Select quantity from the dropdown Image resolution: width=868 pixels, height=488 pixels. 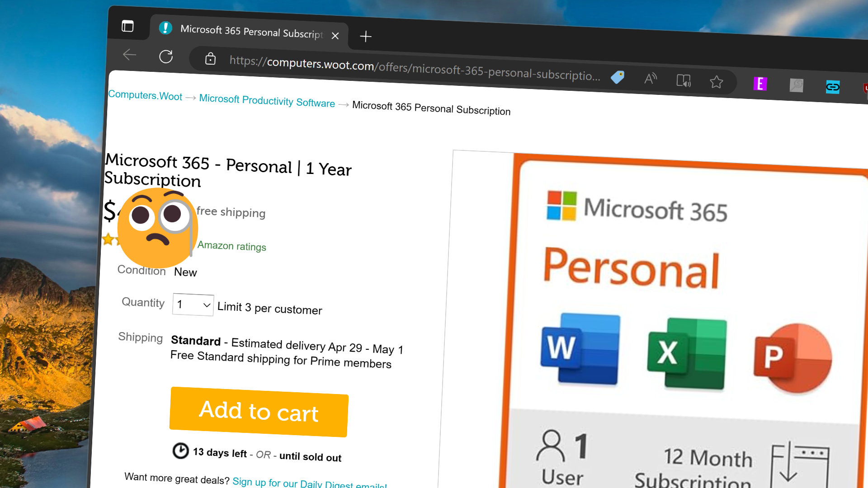click(x=191, y=304)
